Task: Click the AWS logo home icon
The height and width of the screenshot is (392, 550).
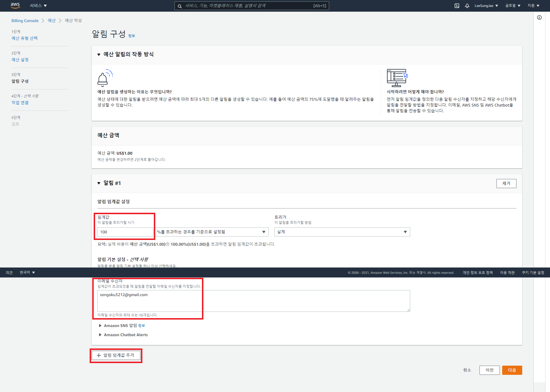Action: [x=15, y=5]
